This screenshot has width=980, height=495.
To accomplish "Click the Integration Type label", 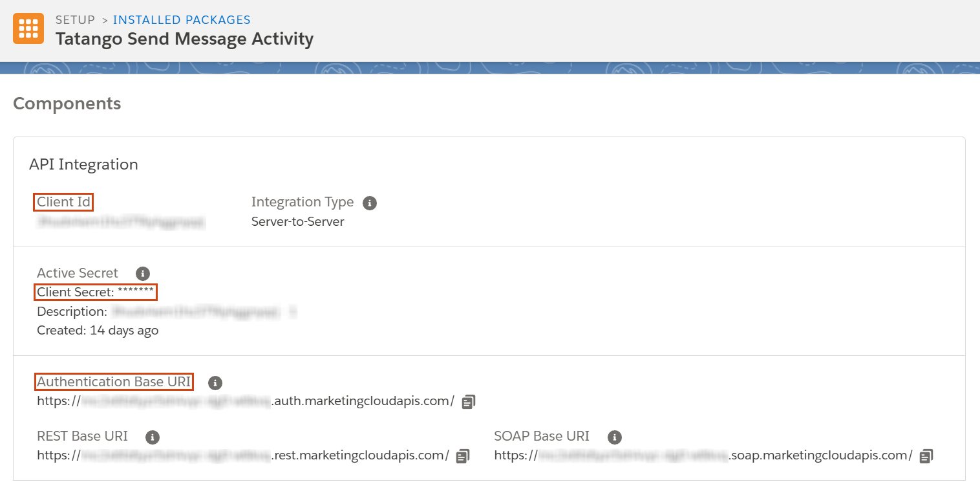I will pos(303,202).
